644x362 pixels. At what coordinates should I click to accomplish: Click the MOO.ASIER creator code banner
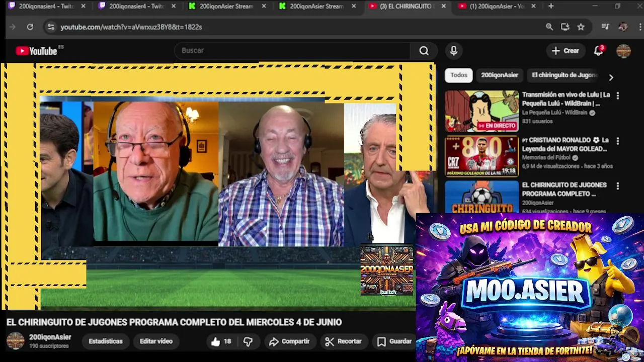pyautogui.click(x=530, y=288)
